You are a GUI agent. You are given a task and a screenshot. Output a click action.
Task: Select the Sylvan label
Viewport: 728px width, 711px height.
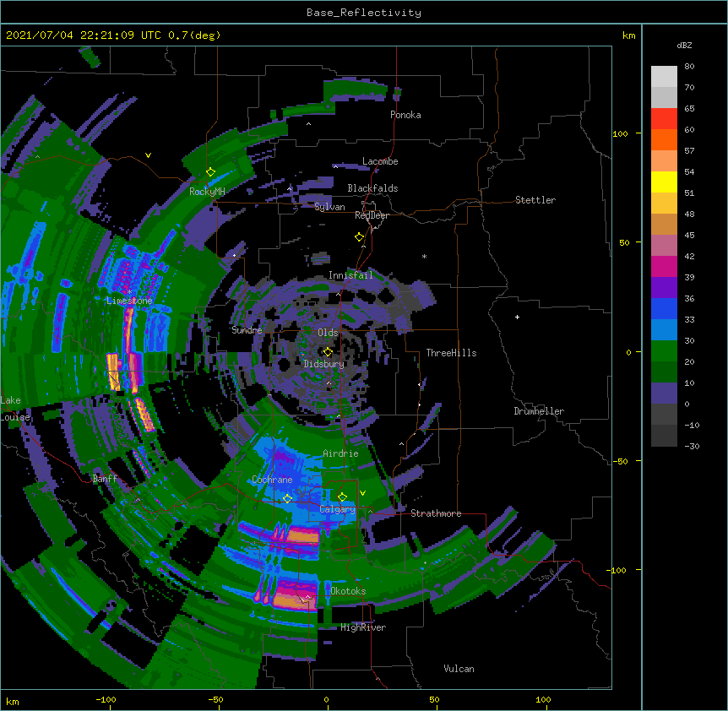(x=329, y=207)
